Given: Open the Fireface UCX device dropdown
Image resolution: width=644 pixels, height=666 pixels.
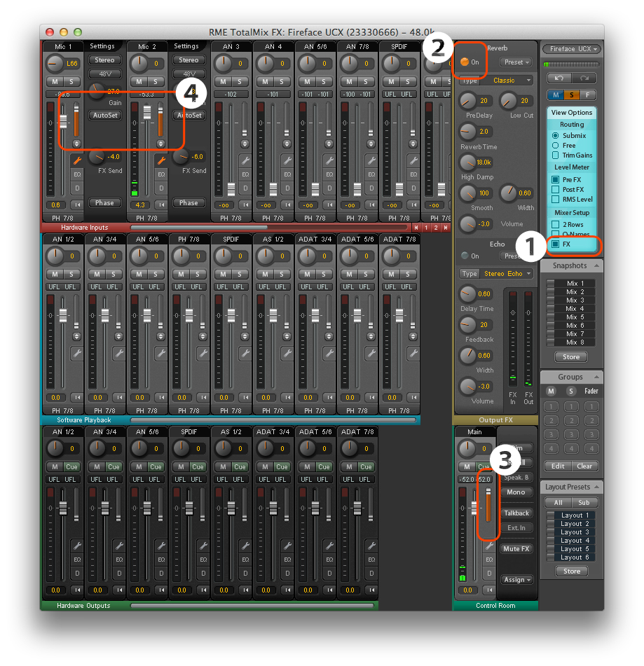Looking at the screenshot, I should [573, 49].
